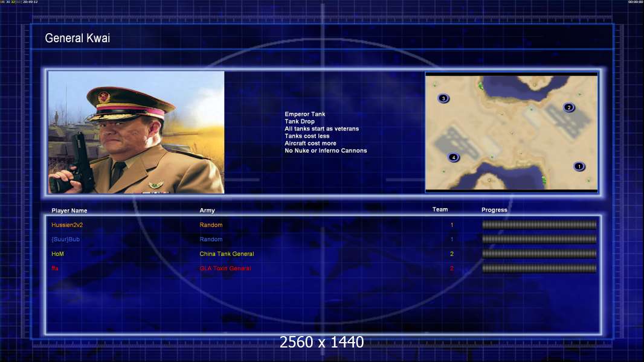The width and height of the screenshot is (644, 362).
Task: Click "All tanks start as veterans" text
Action: (321, 129)
